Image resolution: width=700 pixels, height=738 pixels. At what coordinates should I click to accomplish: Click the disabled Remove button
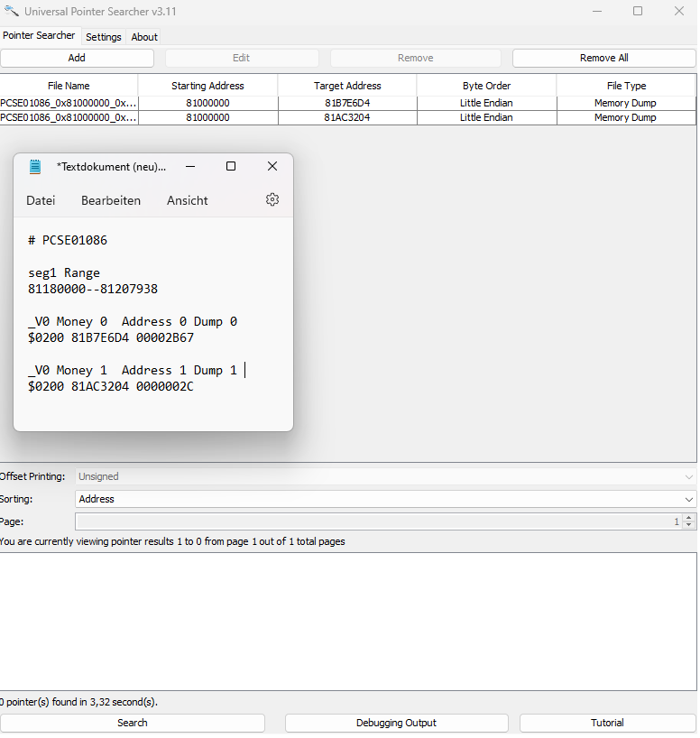click(x=416, y=58)
